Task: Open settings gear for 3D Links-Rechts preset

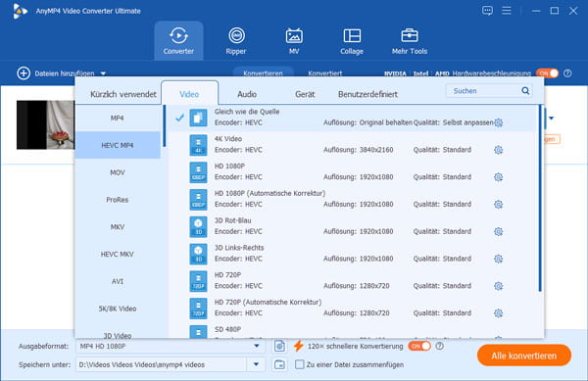Action: tap(499, 259)
